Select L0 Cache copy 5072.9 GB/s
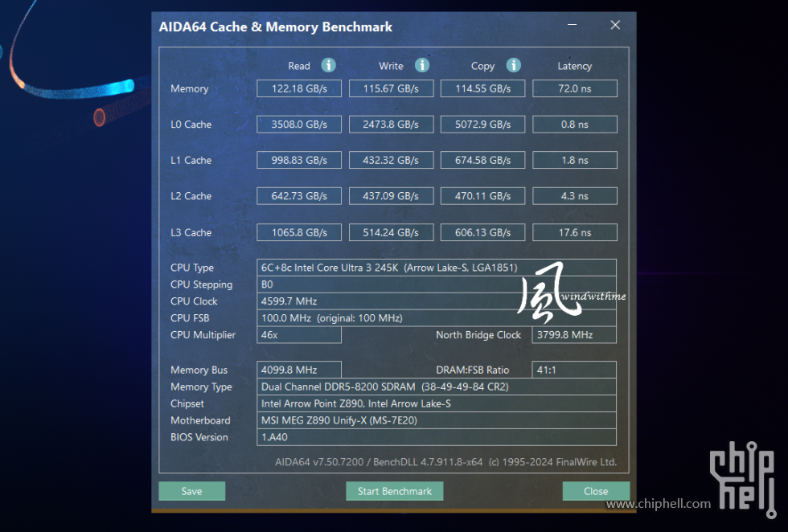This screenshot has width=788, height=532. (483, 125)
